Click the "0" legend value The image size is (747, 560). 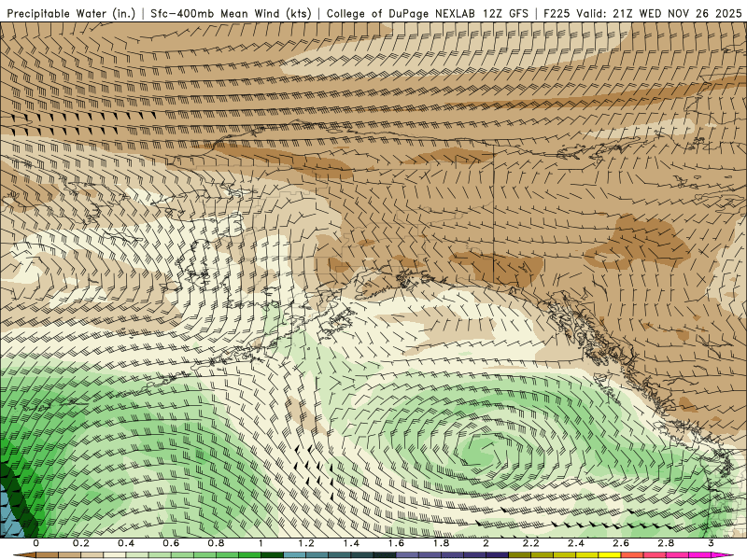(x=35, y=543)
